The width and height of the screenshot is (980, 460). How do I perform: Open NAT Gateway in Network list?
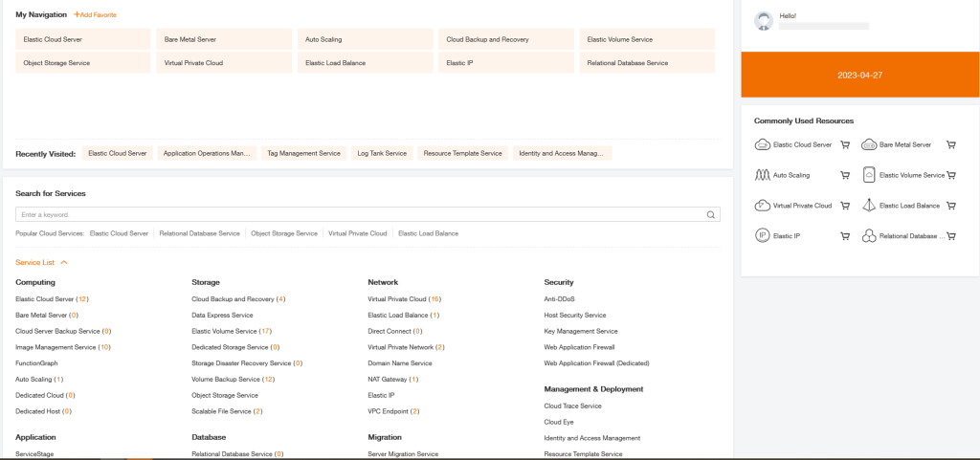(393, 380)
